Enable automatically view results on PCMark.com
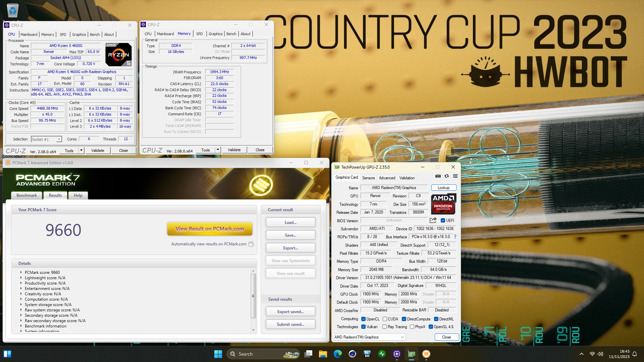Screen dimensions: 644x362 tap(251, 244)
